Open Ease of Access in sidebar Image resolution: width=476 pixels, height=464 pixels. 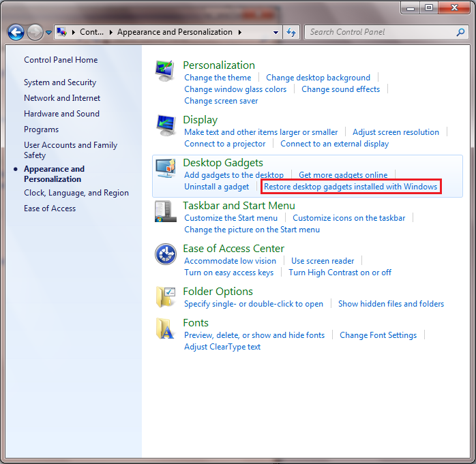pos(50,208)
